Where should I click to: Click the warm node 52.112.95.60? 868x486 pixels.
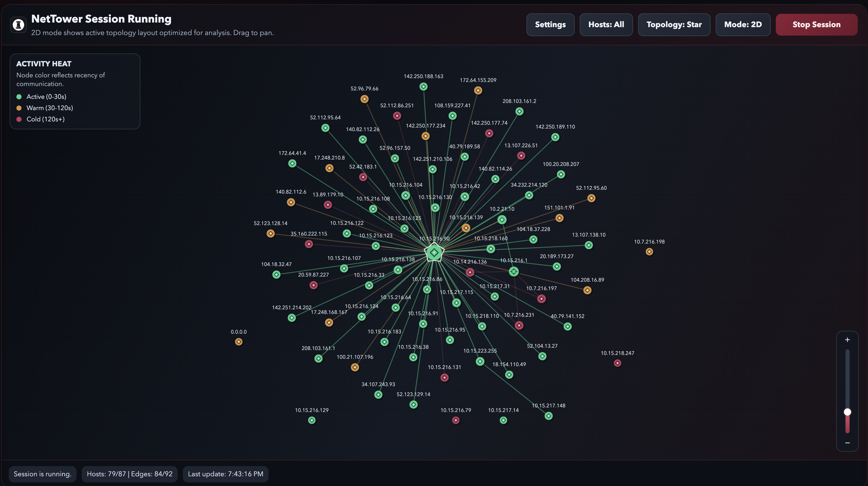tap(591, 198)
